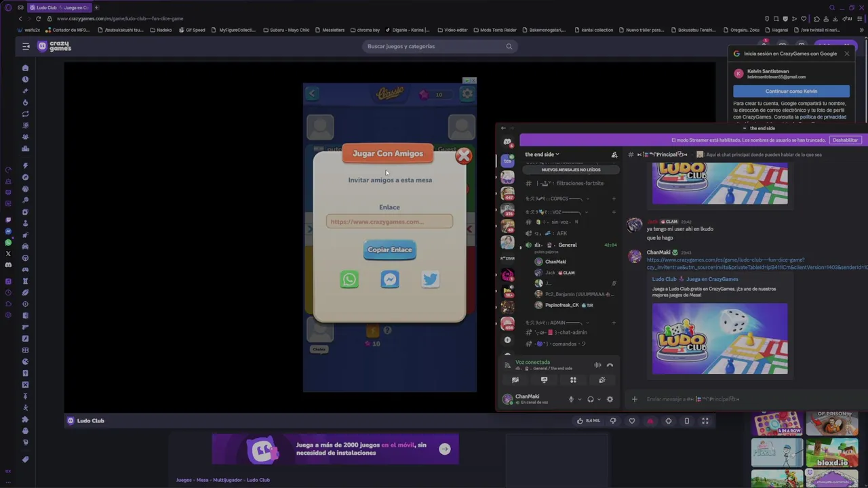Click plus attach button in message box
Image resolution: width=868 pixels, height=488 pixels.
pos(635,399)
